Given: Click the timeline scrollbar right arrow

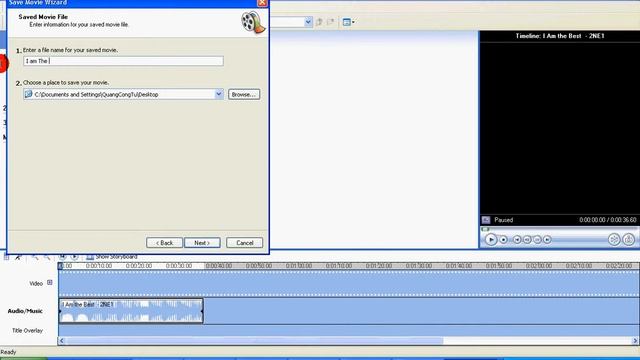Looking at the screenshot, I should pyautogui.click(x=636, y=340).
